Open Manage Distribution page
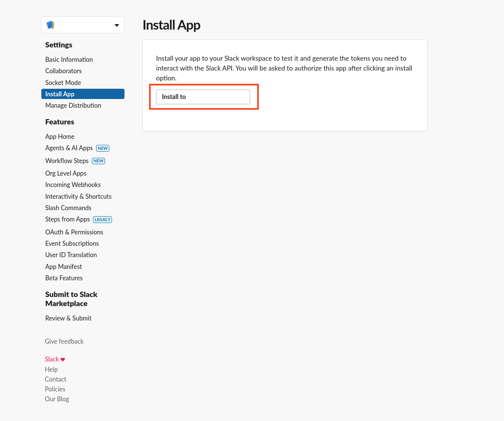504x421 pixels. [x=73, y=105]
